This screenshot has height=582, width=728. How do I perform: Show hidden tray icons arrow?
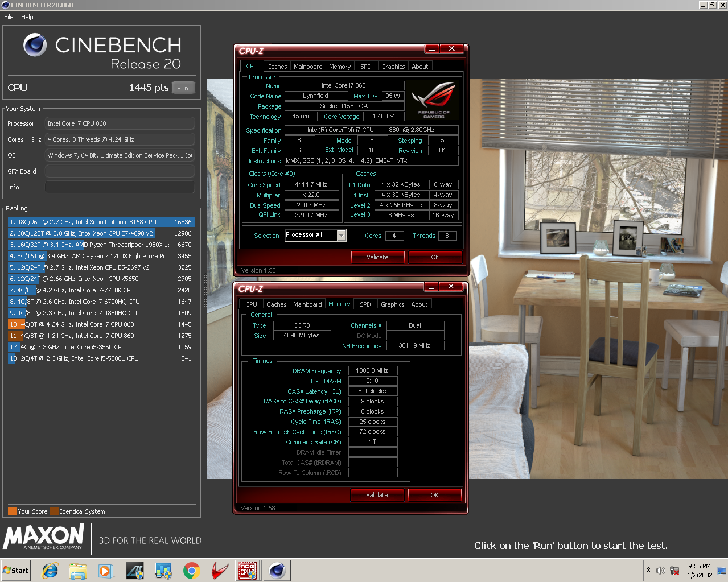point(648,570)
